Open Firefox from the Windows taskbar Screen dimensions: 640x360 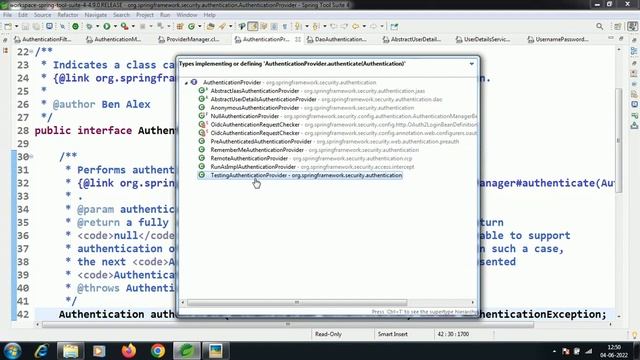[129, 351]
